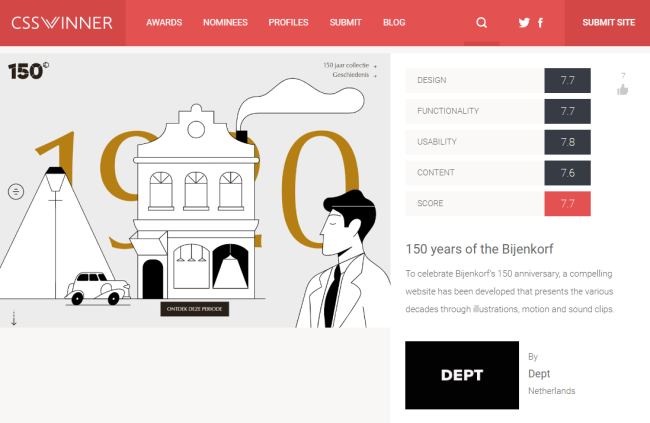Open the Twitter profile icon

pos(524,22)
